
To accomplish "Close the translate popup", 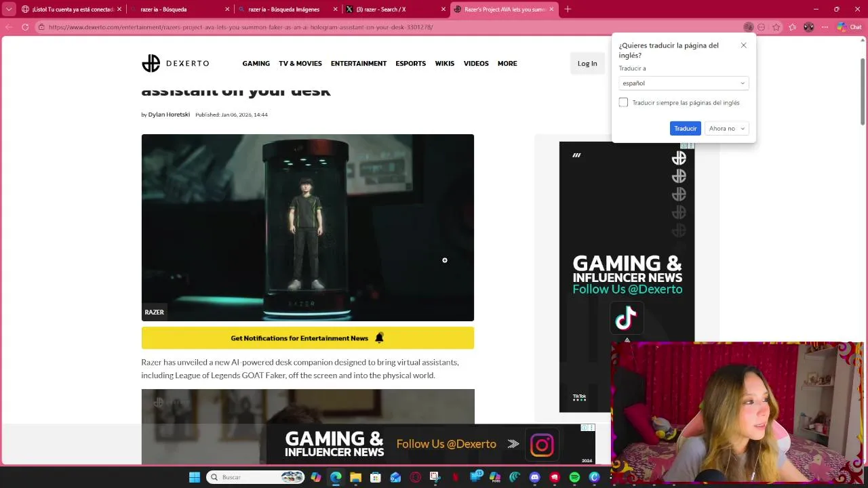I will (x=743, y=45).
